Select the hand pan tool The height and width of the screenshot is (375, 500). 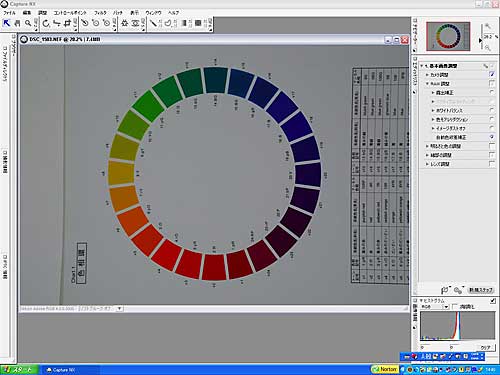(17, 23)
